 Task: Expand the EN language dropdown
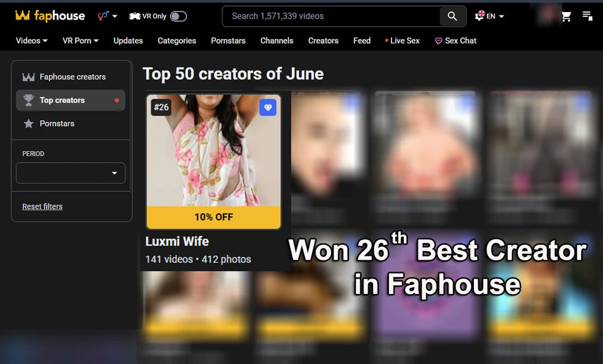click(490, 16)
